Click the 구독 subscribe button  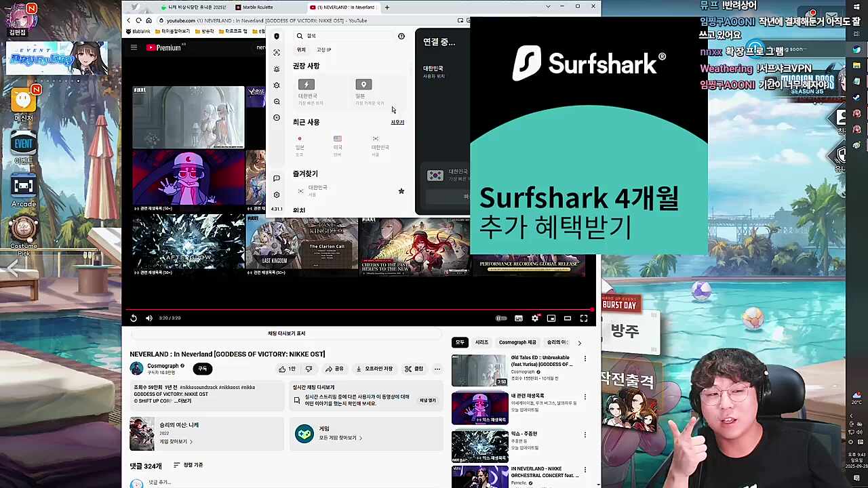click(202, 369)
